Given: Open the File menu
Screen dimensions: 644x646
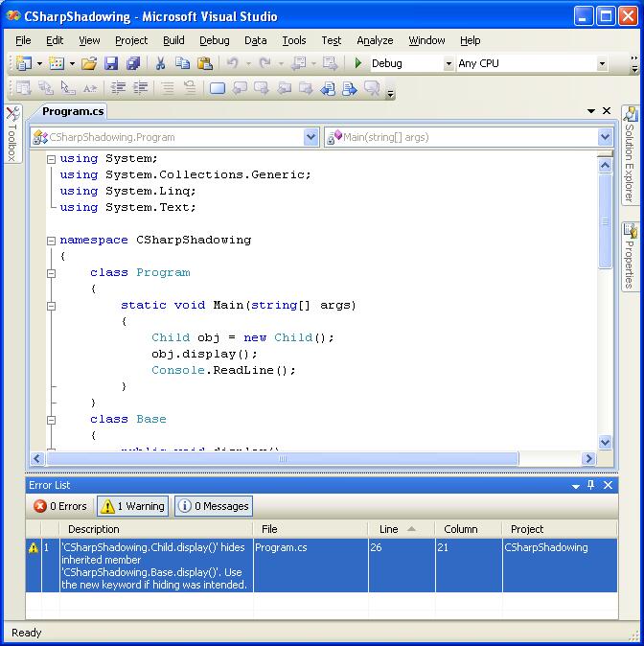Looking at the screenshot, I should point(23,40).
